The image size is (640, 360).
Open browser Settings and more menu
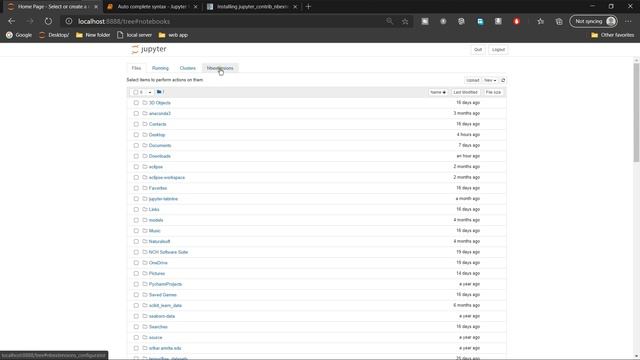628,21
